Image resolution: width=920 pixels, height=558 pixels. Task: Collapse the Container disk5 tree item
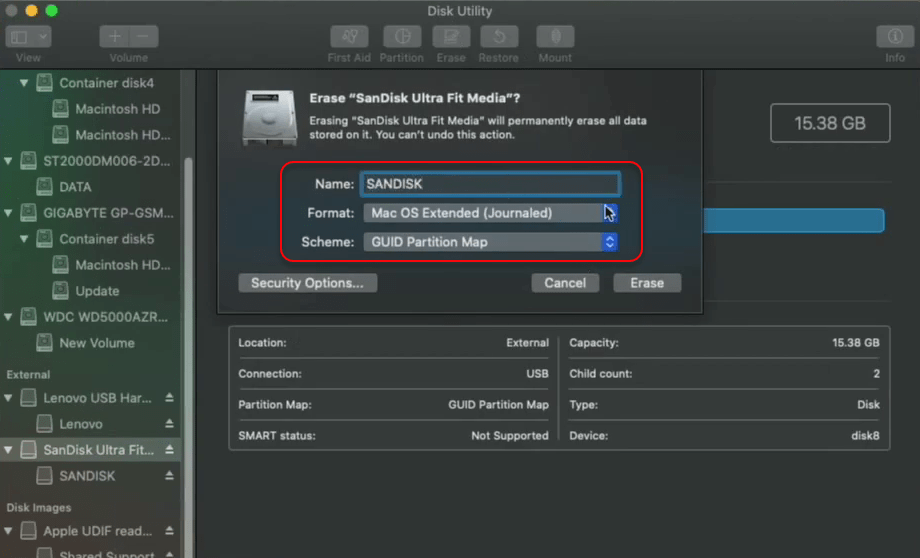click(x=24, y=239)
